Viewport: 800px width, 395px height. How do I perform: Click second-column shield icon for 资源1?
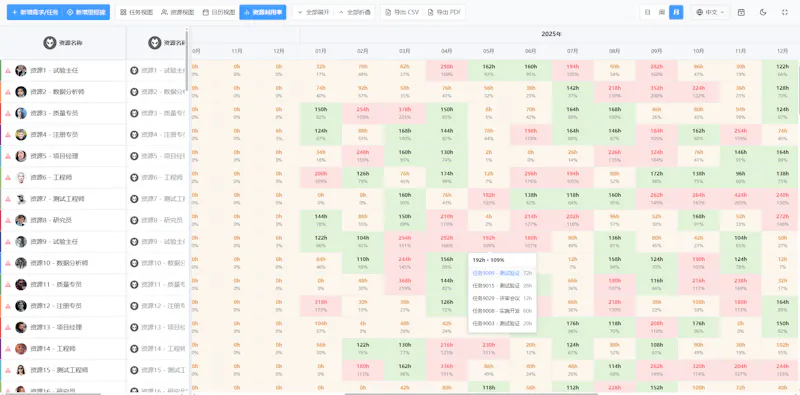[x=134, y=70]
